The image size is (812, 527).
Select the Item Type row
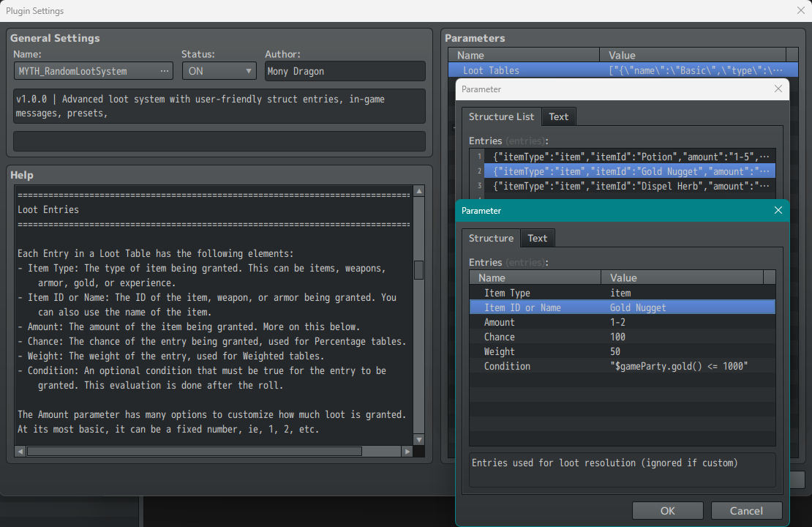click(x=623, y=293)
